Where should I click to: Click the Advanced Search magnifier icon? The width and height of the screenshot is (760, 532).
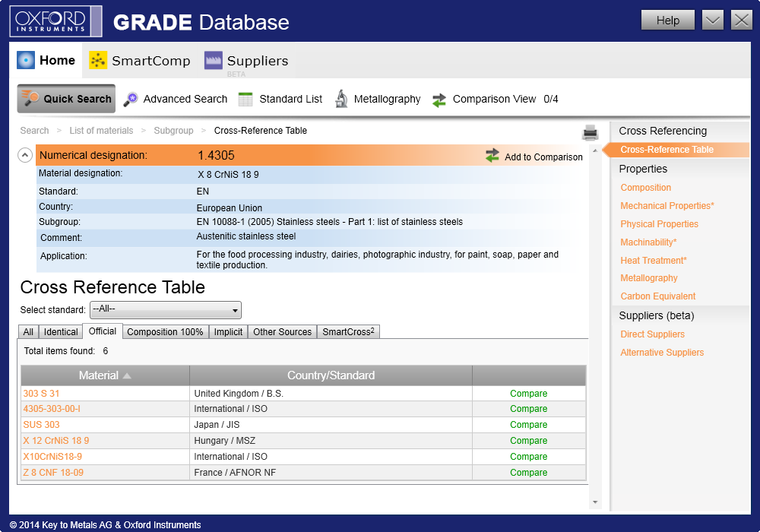131,99
